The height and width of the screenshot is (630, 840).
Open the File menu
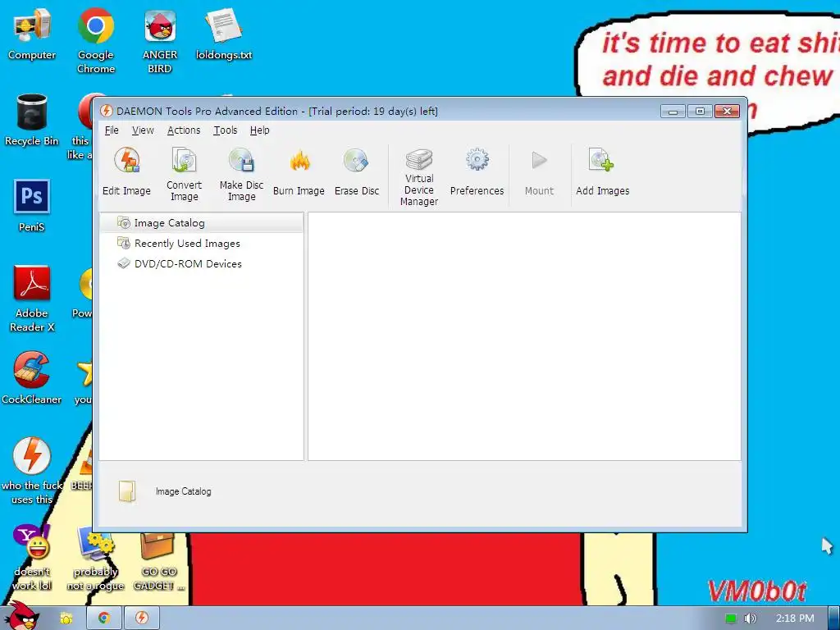112,130
